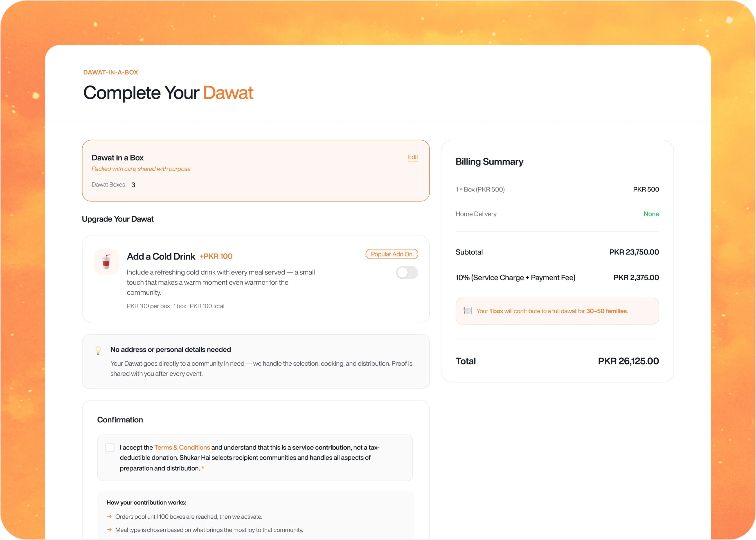Click the Complete Your Dawat page title
Screen dimensions: 756x540
(x=168, y=93)
